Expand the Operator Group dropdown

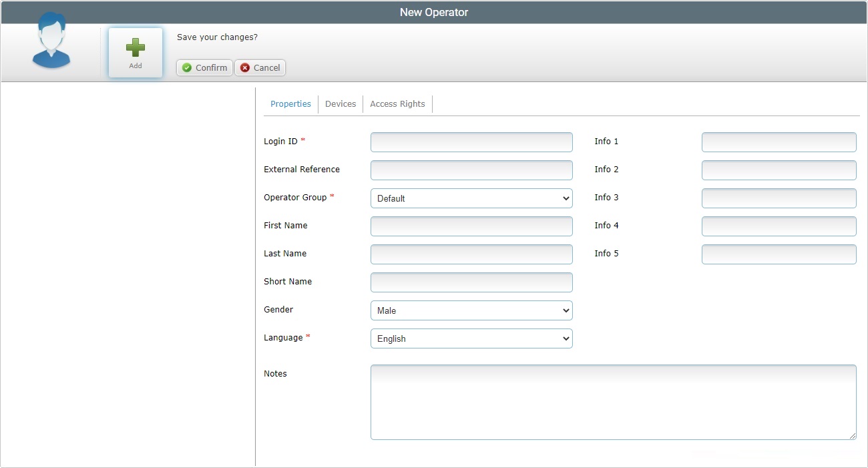[471, 198]
